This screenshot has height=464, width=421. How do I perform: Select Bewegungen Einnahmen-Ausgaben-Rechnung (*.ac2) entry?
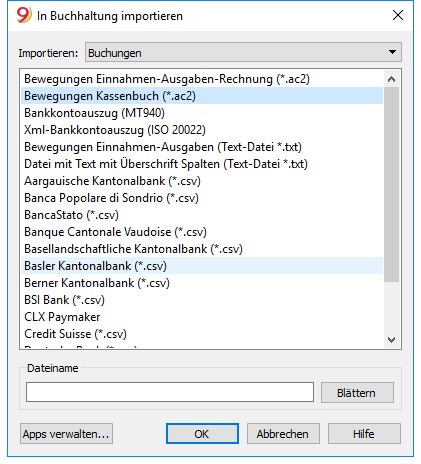click(202, 79)
